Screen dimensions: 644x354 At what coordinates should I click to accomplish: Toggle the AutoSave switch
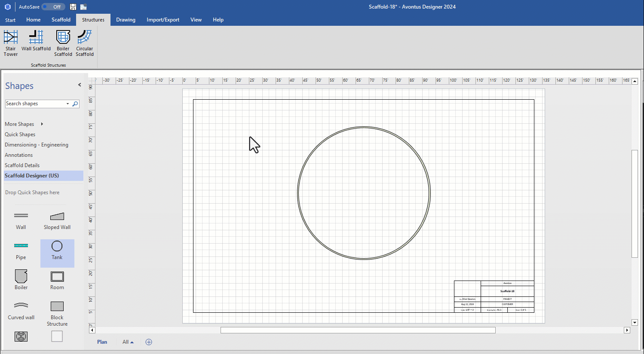tap(53, 7)
